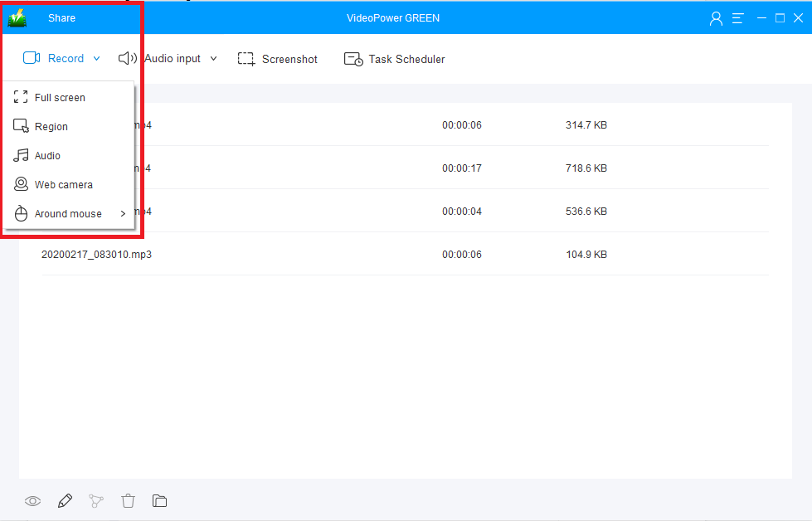The height and width of the screenshot is (521, 812).
Task: Share a recording via the share icon
Action: coord(96,501)
